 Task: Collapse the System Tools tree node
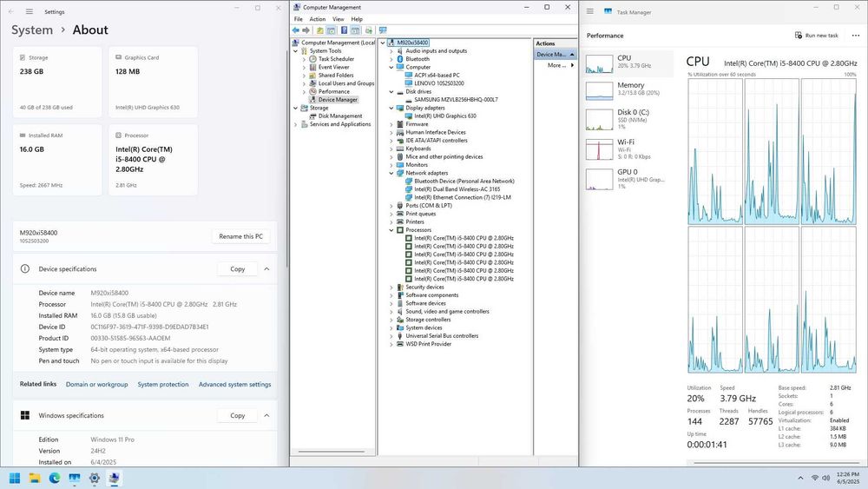point(296,51)
